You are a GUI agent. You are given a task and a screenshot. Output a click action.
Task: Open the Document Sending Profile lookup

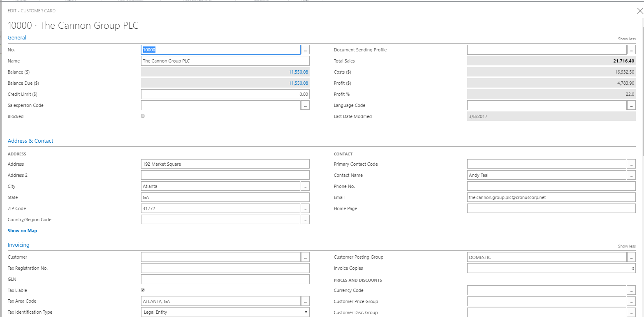(x=632, y=49)
